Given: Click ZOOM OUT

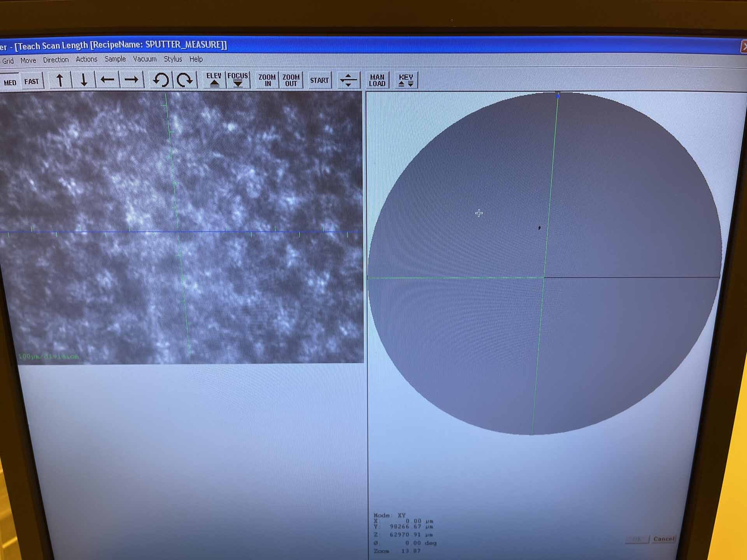Looking at the screenshot, I should (291, 80).
